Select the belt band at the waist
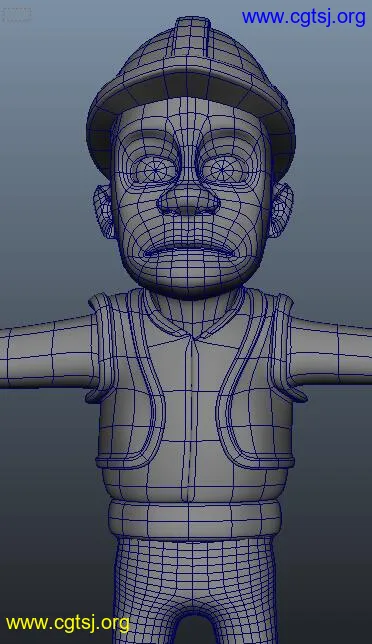 click(x=195, y=520)
